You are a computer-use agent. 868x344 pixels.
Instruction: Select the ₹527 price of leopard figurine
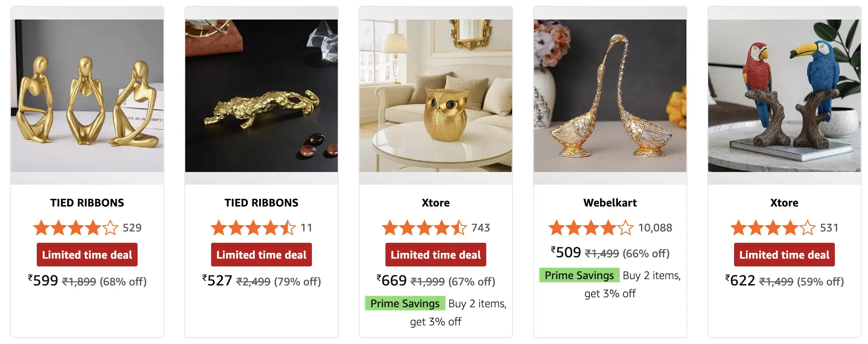tap(217, 281)
